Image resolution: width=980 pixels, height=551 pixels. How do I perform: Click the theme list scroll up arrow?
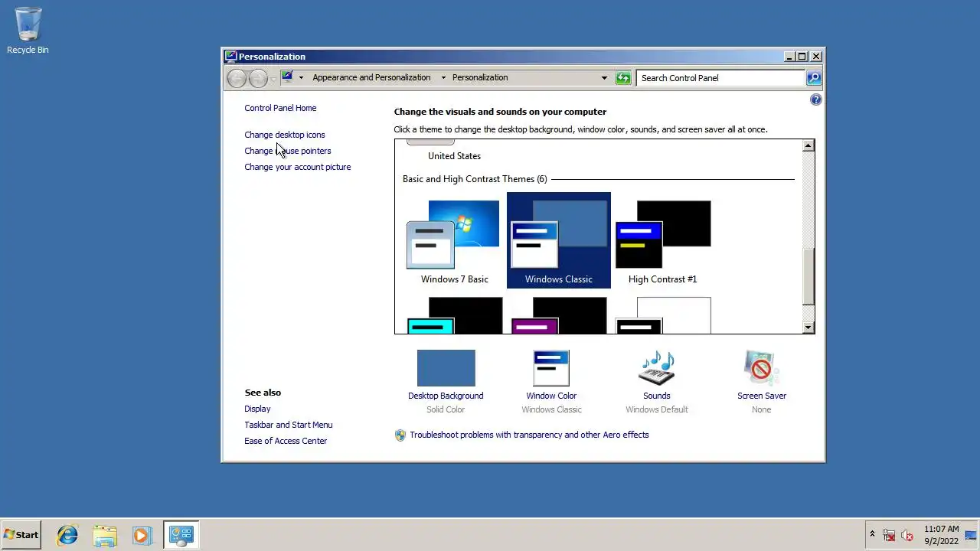pyautogui.click(x=808, y=145)
